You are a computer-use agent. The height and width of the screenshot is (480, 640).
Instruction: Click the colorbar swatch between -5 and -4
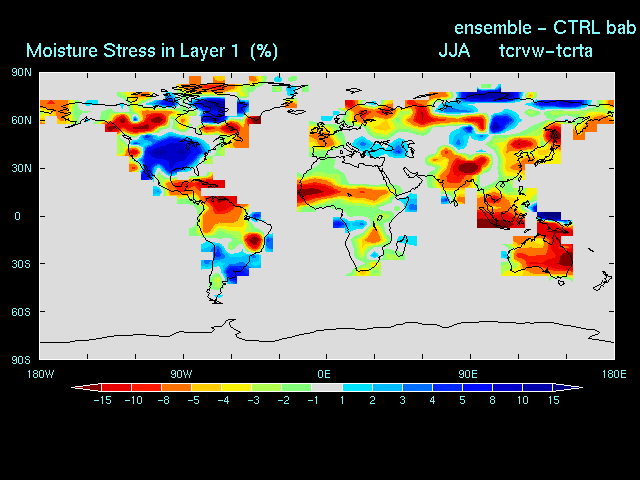(207, 387)
